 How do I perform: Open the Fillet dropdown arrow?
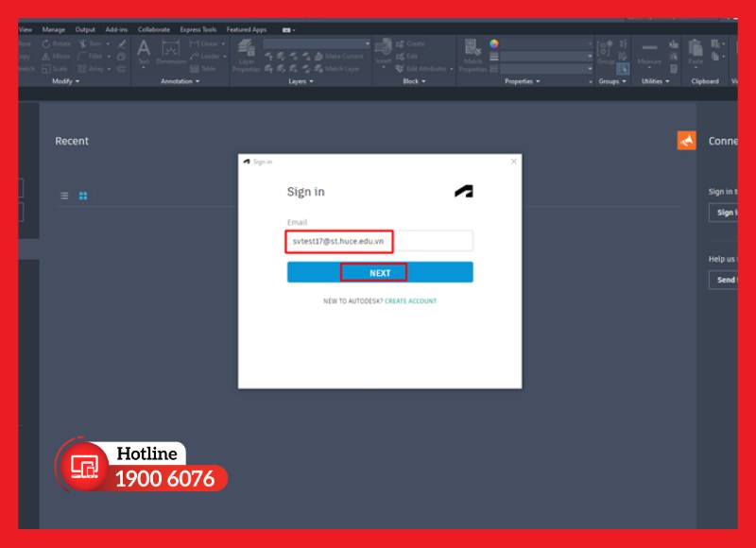(x=109, y=57)
